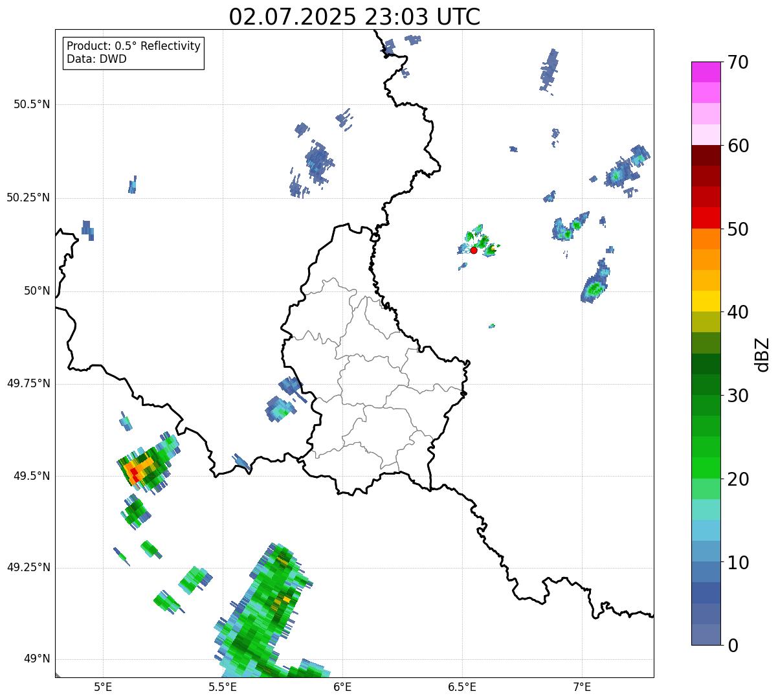Click the 5°E longitude label
Screen dimensions: 778x700
click(x=103, y=686)
